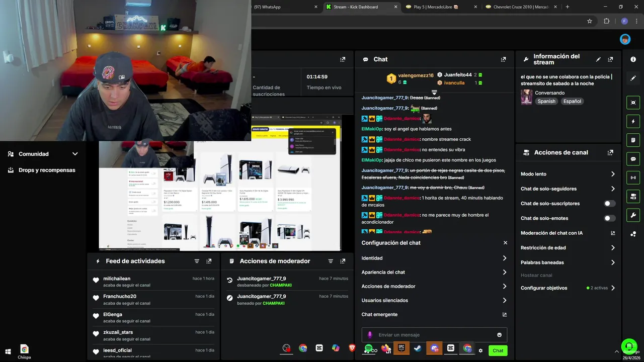644x362 pixels.
Task: Open Spotify from the taskbar
Action: (368, 348)
